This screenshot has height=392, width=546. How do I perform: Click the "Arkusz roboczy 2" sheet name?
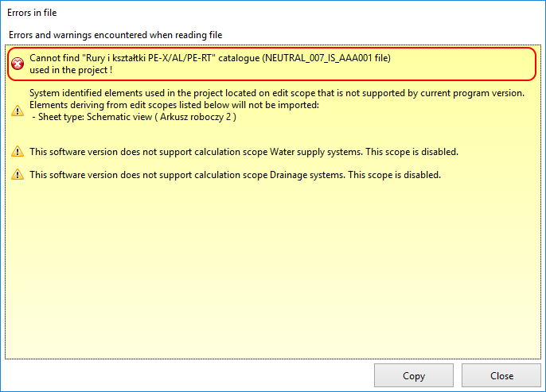pyautogui.click(x=197, y=117)
